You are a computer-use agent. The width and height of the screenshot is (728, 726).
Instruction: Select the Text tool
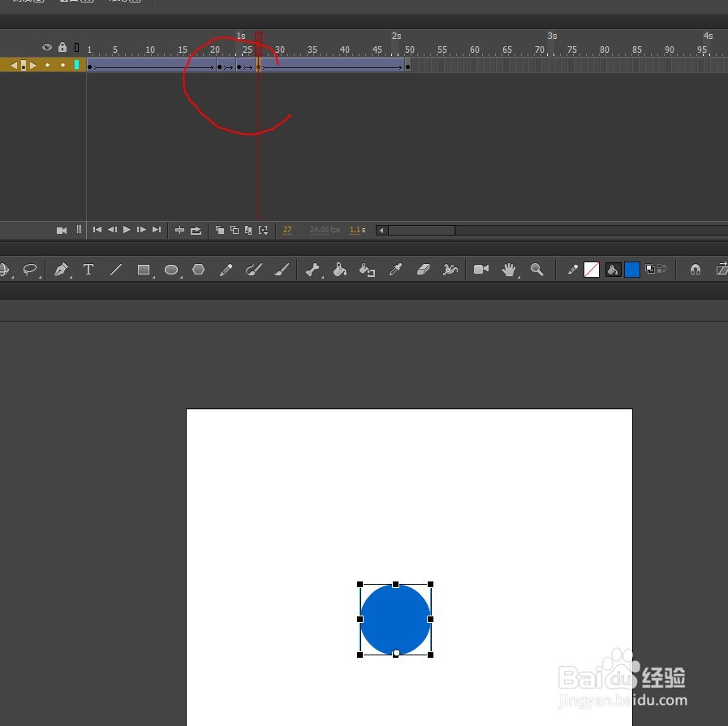pos(88,270)
